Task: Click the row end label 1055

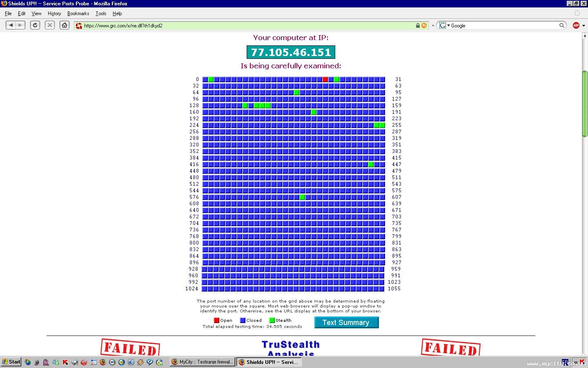Action: 394,289
